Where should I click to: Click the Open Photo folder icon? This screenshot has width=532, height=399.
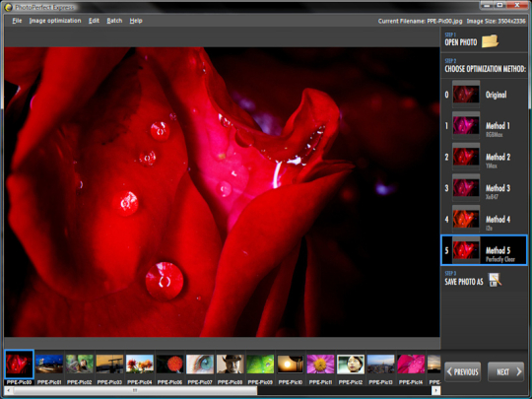(491, 41)
